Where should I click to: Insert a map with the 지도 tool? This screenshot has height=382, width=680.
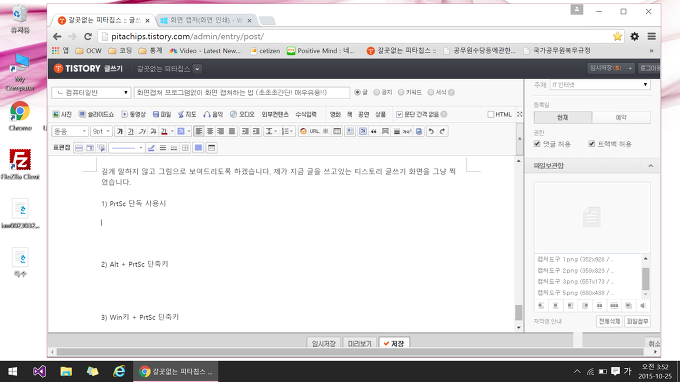tap(187, 114)
